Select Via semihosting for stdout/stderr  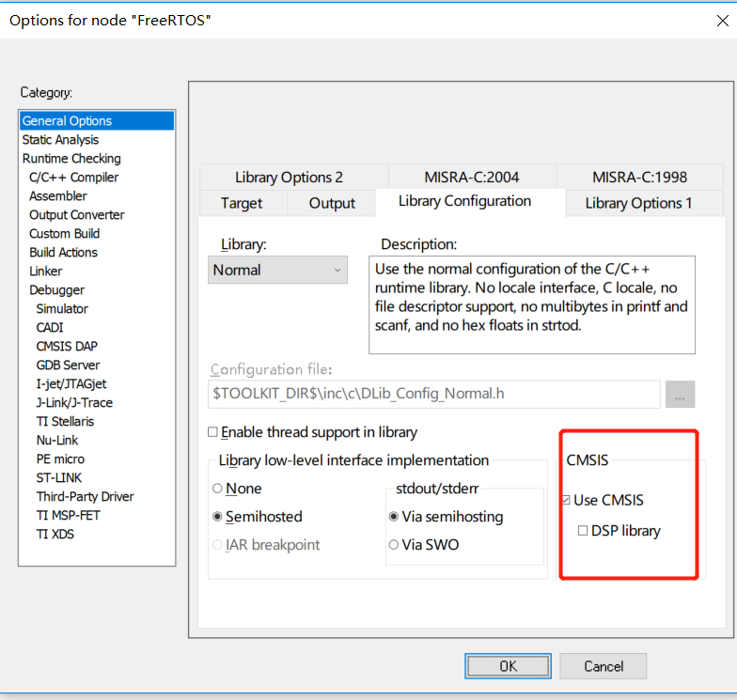tap(394, 517)
